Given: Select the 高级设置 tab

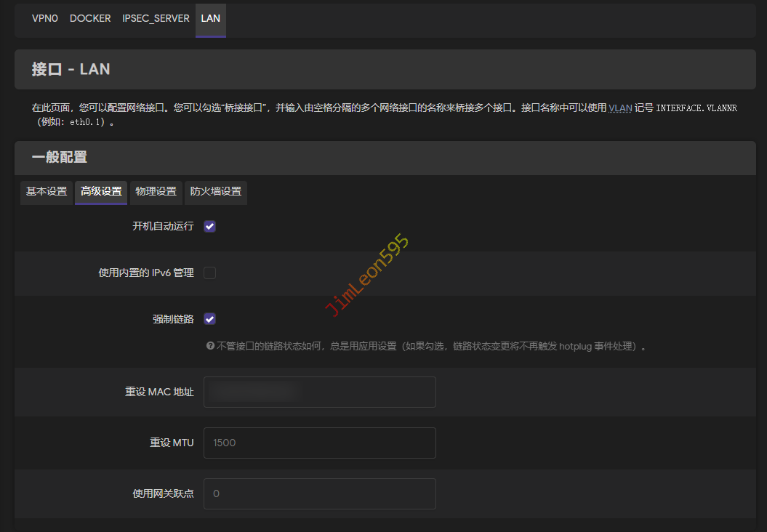Looking at the screenshot, I should (x=101, y=192).
